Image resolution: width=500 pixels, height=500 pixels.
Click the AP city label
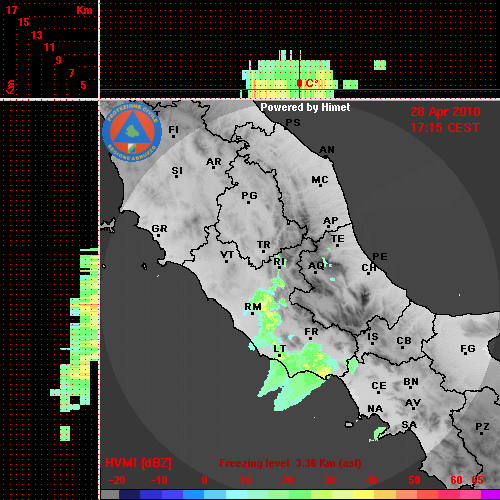point(331,221)
